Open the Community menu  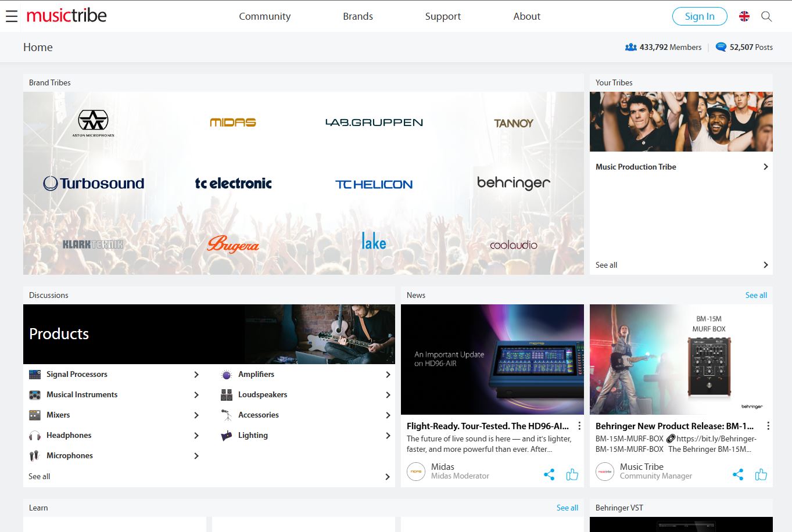[265, 16]
